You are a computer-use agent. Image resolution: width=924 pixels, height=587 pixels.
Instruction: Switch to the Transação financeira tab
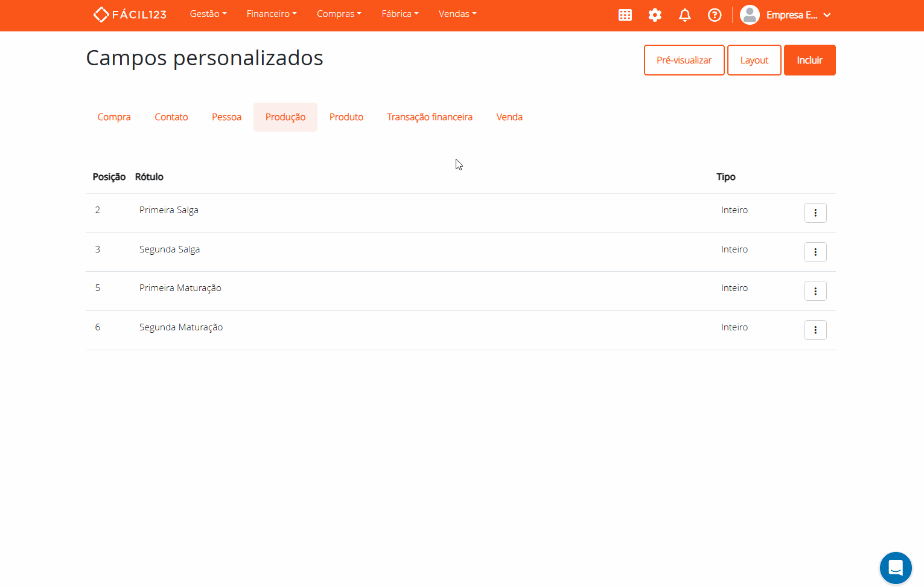(x=430, y=117)
